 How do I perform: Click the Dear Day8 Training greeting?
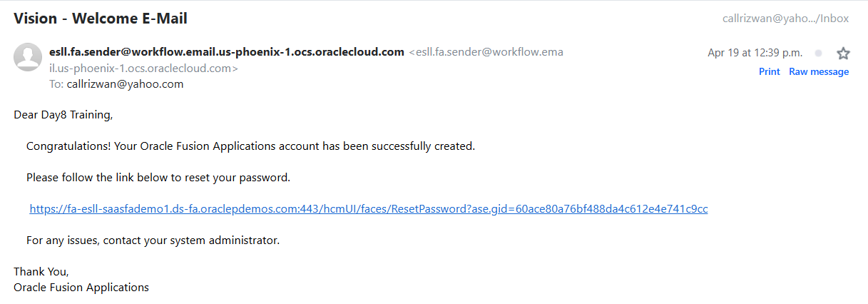[x=63, y=114]
